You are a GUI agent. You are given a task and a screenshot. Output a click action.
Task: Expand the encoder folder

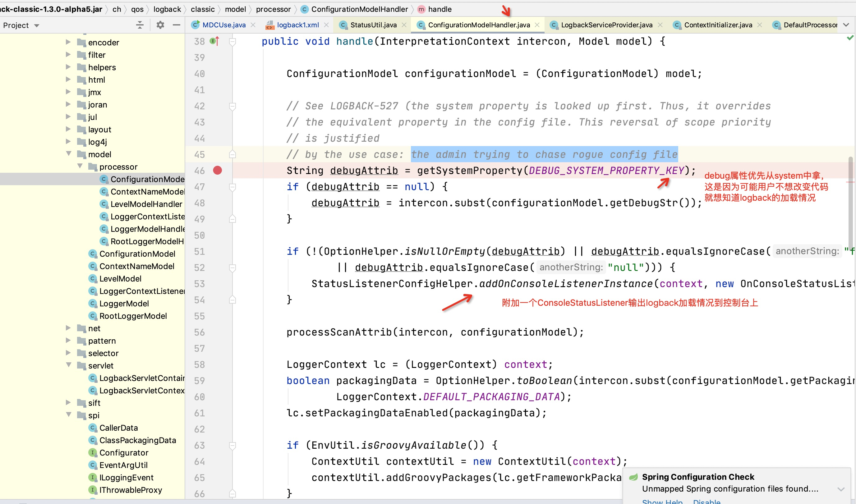pyautogui.click(x=68, y=42)
